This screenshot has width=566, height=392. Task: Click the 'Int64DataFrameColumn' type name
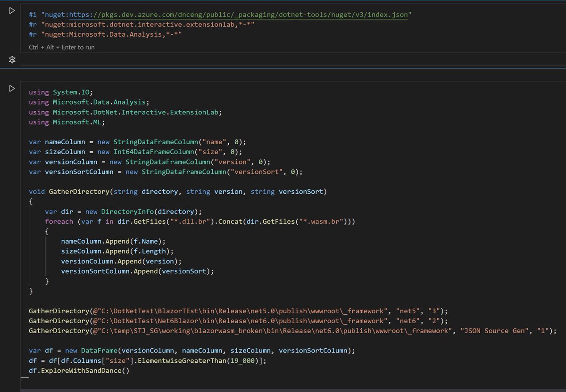(x=153, y=152)
